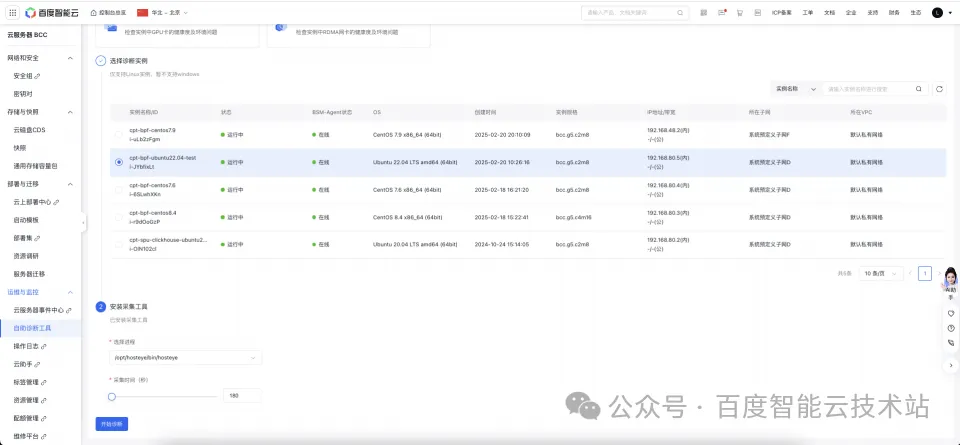This screenshot has width=960, height=445.
Task: Click pagination page 1 button
Action: (x=924, y=273)
